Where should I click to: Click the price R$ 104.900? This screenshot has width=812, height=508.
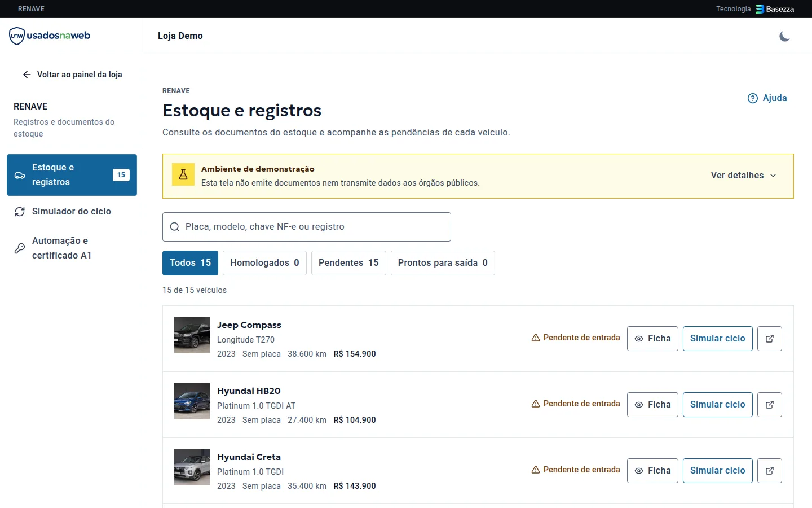[x=355, y=420]
